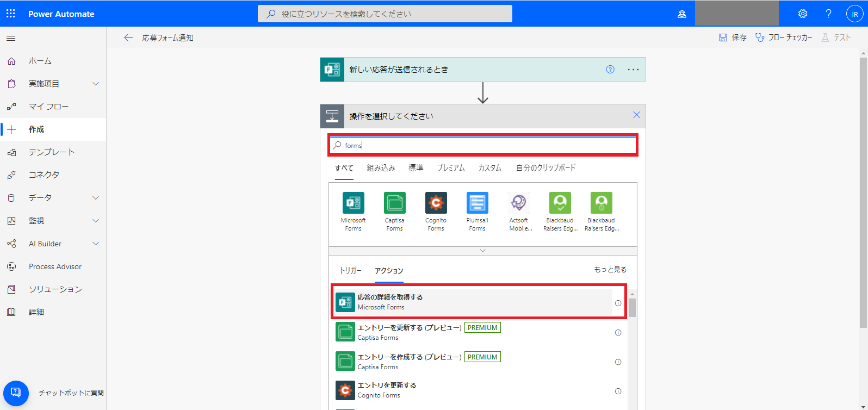
Task: Open the IR account avatar
Action: 854,14
